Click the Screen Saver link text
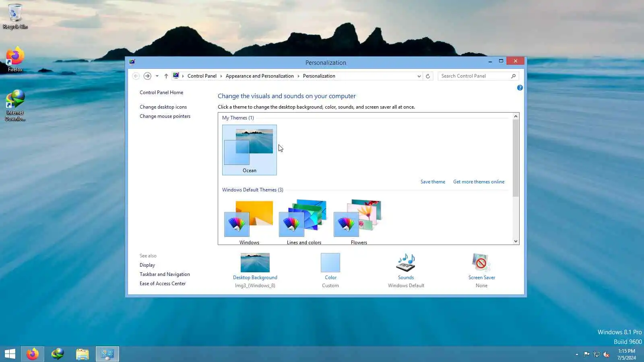Screen dimensions: 644x362 coord(482,278)
